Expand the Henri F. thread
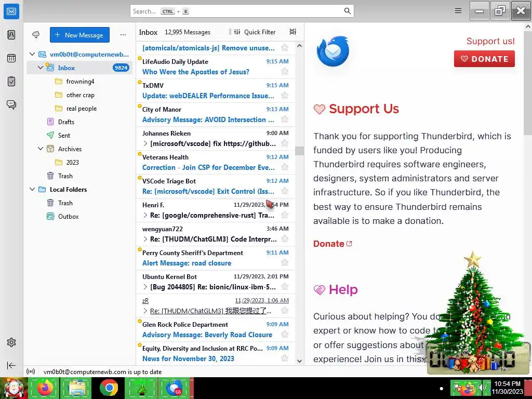 pos(145,215)
